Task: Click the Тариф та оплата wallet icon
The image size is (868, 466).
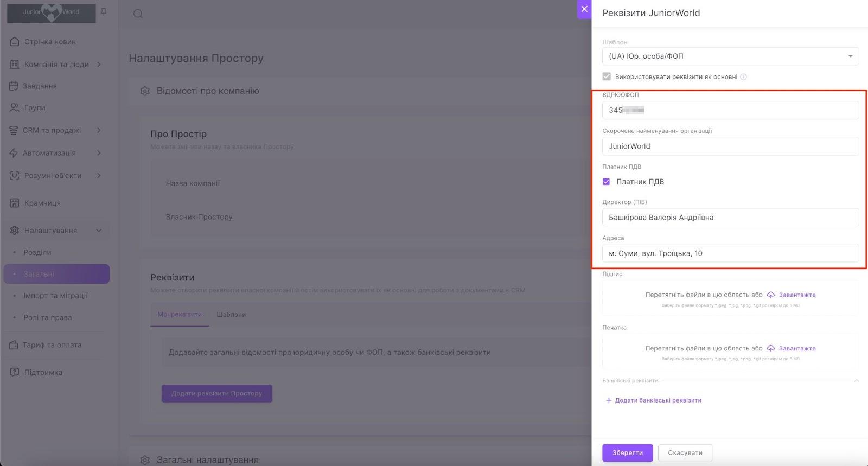Action: (x=14, y=345)
